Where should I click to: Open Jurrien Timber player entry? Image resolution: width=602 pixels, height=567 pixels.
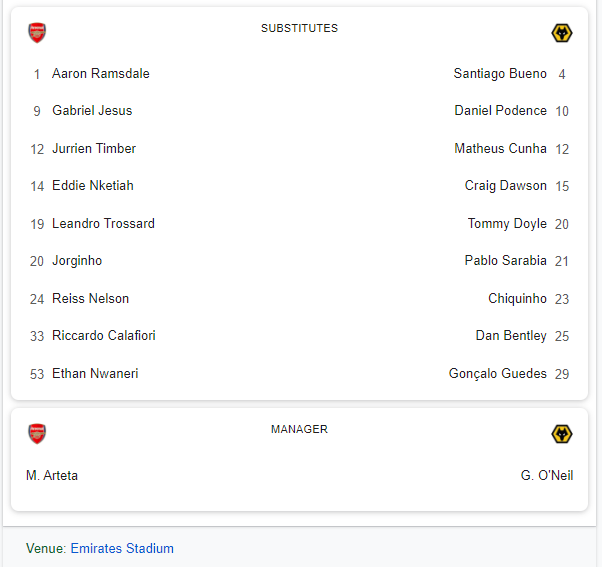(94, 149)
